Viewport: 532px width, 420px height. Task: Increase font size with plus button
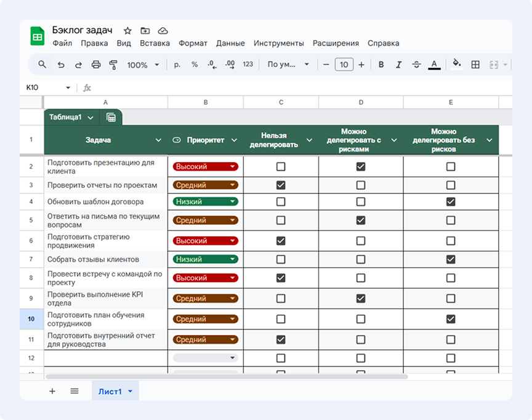pos(361,65)
